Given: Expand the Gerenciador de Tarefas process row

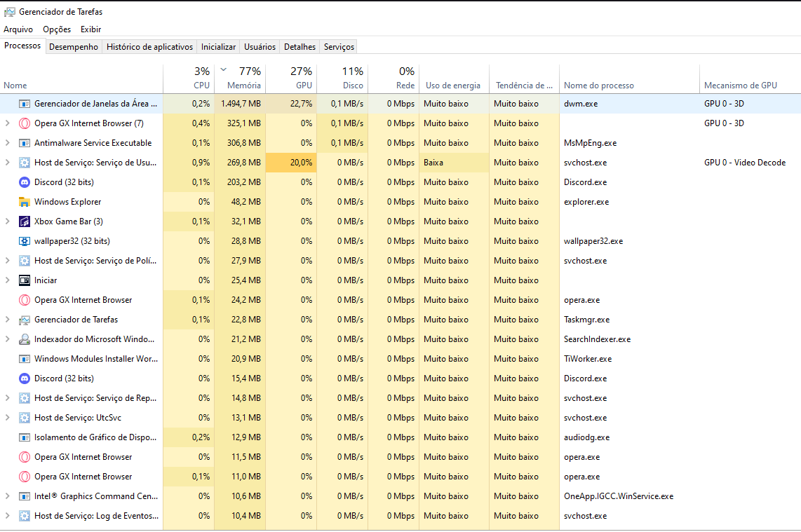Looking at the screenshot, I should point(7,320).
